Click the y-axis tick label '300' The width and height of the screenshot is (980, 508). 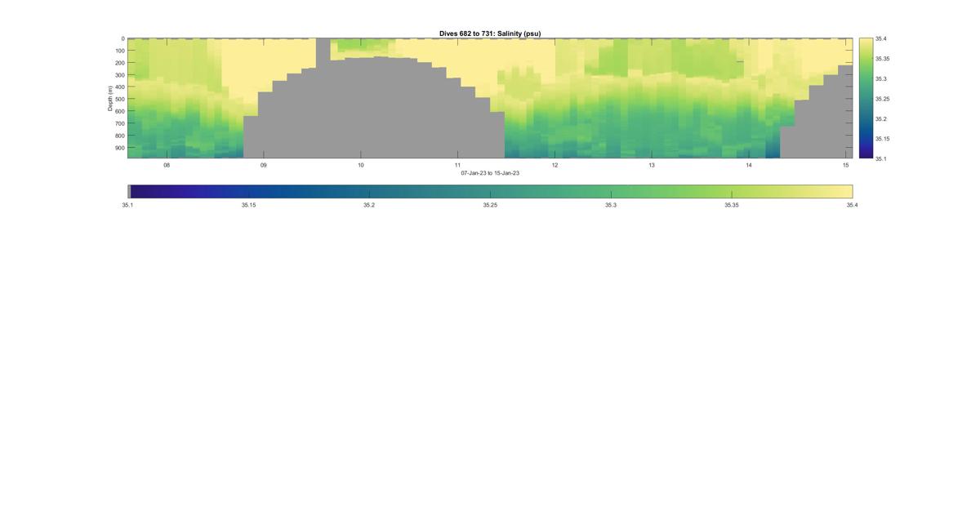(x=119, y=75)
